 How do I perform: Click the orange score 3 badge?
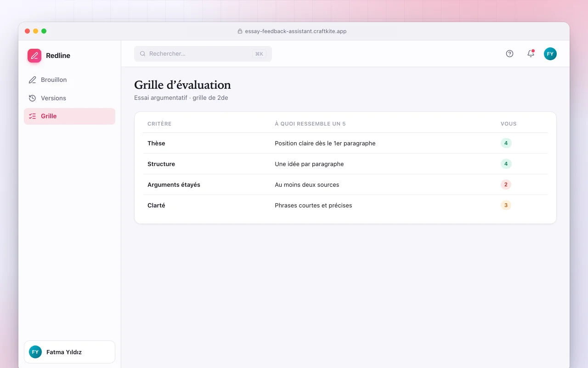pos(506,205)
